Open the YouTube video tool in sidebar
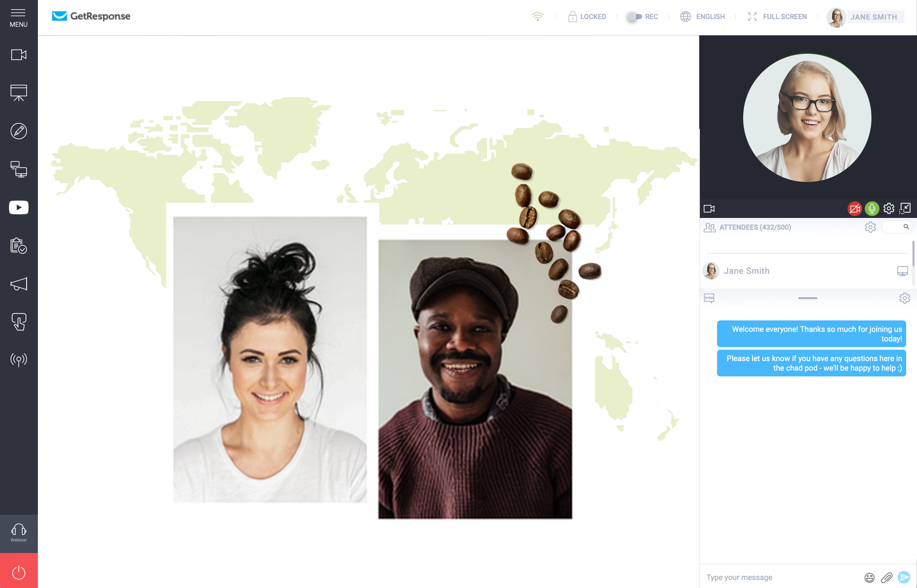 pyautogui.click(x=18, y=207)
